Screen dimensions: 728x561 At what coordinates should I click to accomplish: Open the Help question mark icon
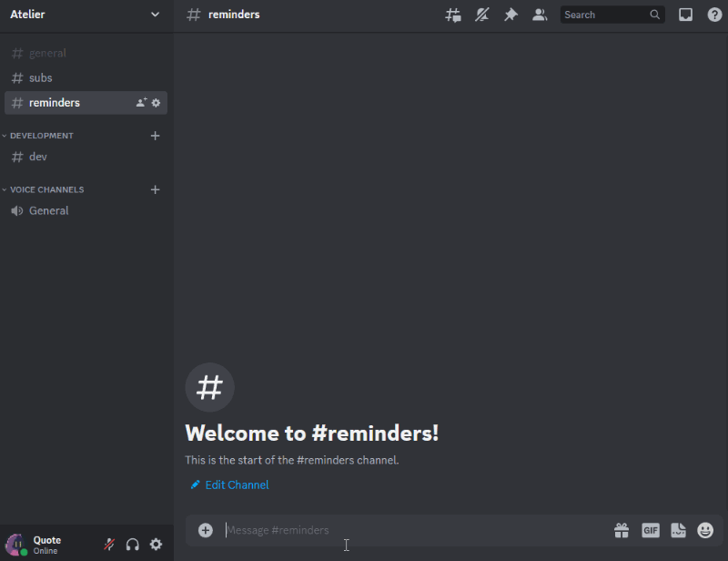tap(714, 15)
